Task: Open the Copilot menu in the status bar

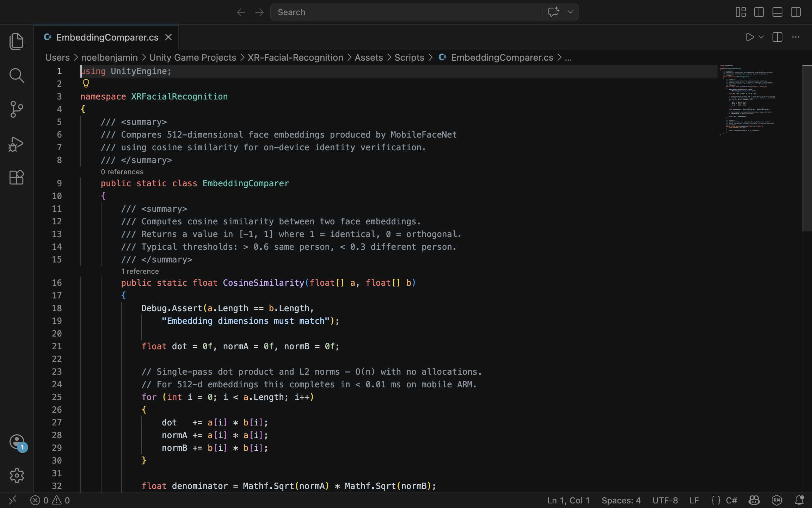Action: (x=753, y=500)
